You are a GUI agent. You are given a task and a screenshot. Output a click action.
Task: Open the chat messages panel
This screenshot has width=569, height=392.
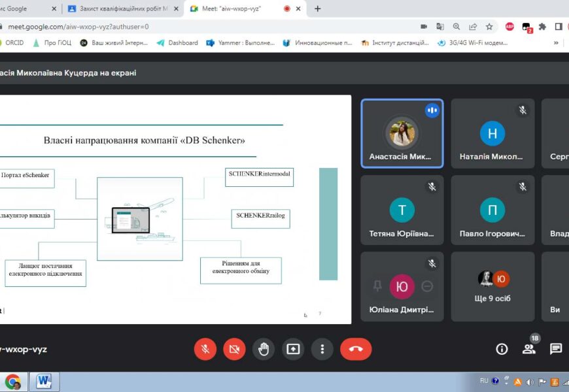[555, 349]
